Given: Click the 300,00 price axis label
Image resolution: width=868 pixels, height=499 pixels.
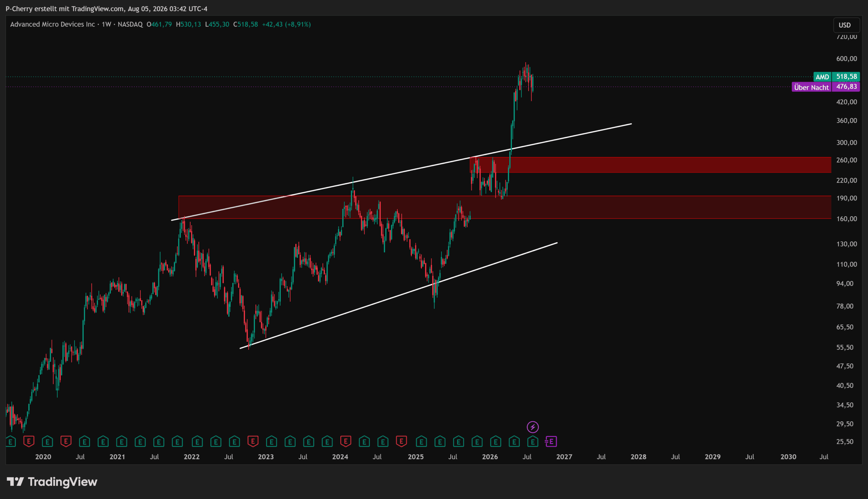Looking at the screenshot, I should pos(846,143).
